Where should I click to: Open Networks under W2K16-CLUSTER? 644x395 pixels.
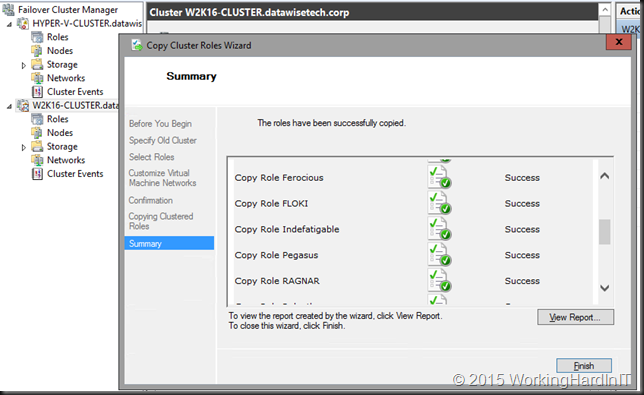[x=66, y=160]
